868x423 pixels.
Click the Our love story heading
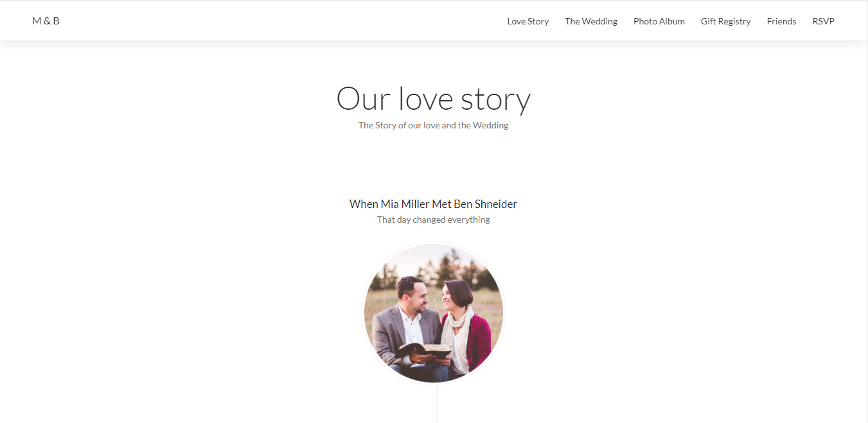point(434,99)
